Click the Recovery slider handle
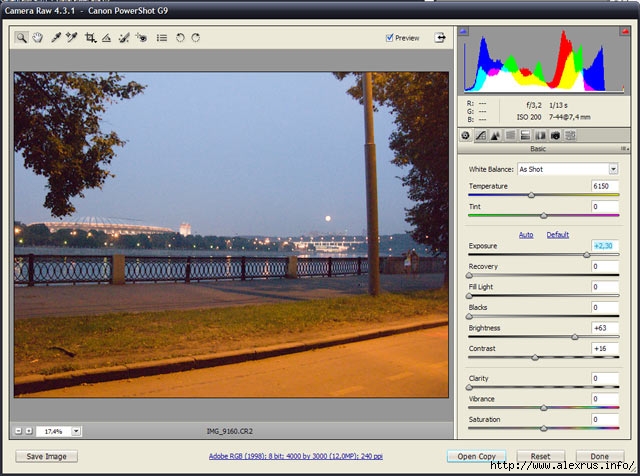Viewport: 640px width, 476px height. [469, 276]
